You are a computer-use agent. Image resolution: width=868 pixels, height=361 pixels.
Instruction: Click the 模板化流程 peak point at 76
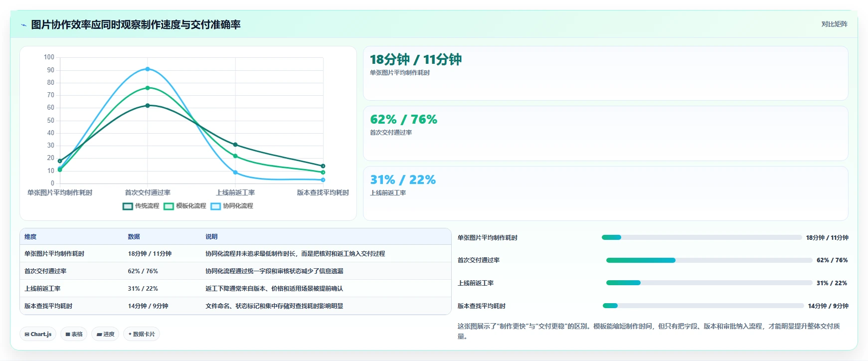[x=148, y=88]
